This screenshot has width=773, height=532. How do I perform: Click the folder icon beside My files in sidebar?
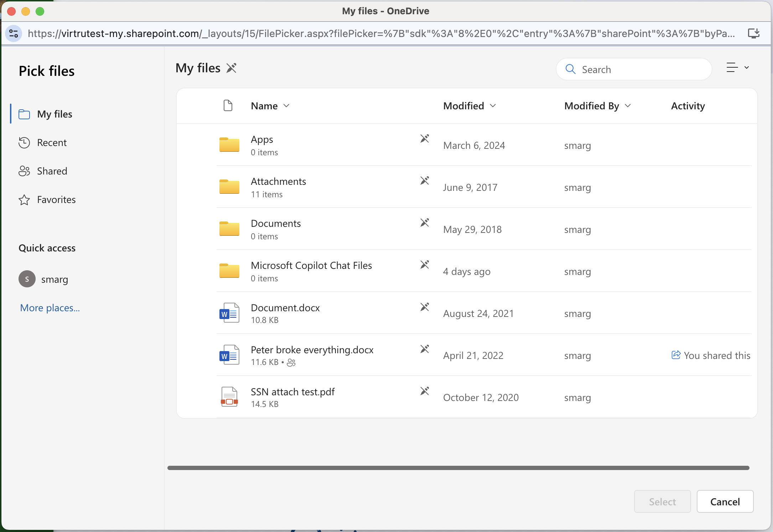(24, 114)
